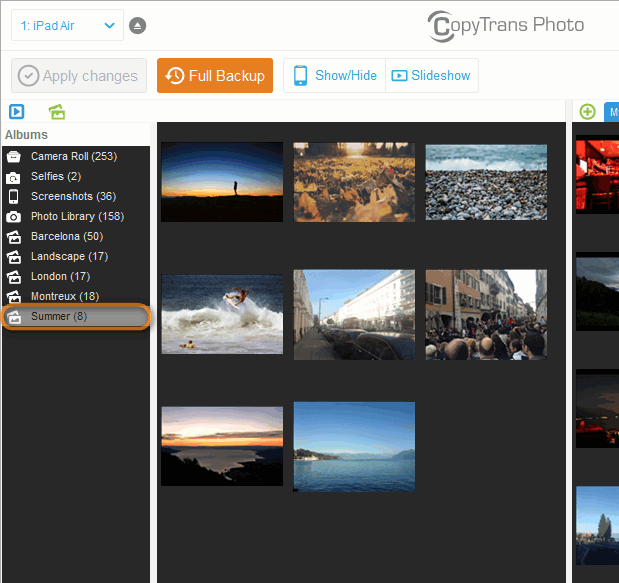Screen dimensions: 619x583
Task: Click the Show/Hide button
Action: [x=334, y=75]
